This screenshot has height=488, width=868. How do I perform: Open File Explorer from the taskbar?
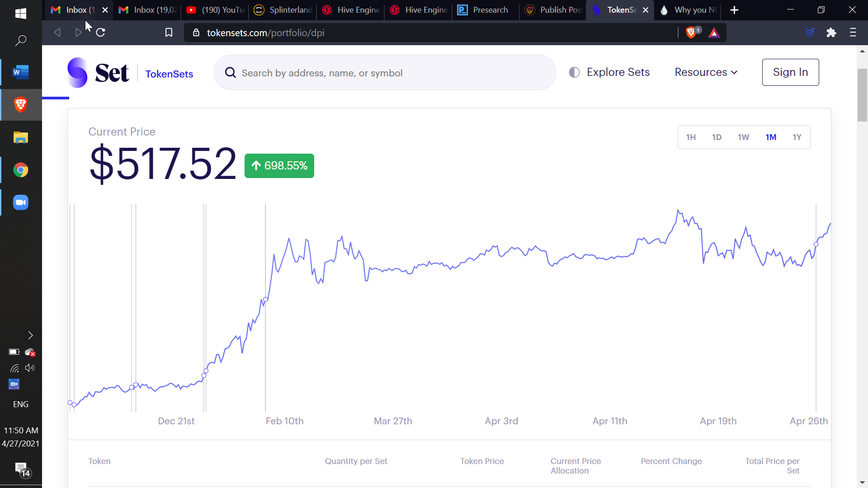click(21, 137)
